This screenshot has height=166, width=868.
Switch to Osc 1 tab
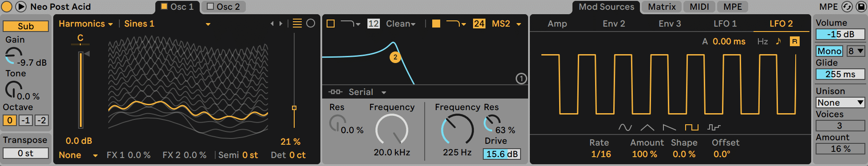click(178, 7)
